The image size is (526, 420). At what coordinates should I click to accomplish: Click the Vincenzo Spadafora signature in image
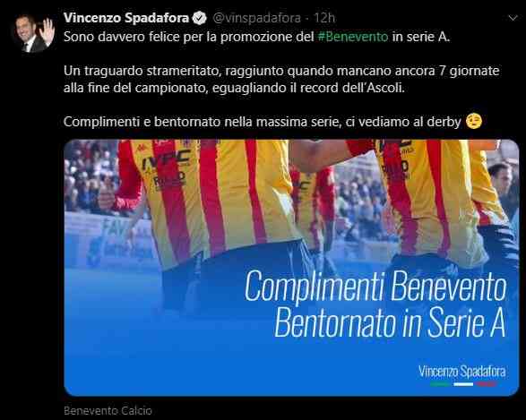[461, 372]
